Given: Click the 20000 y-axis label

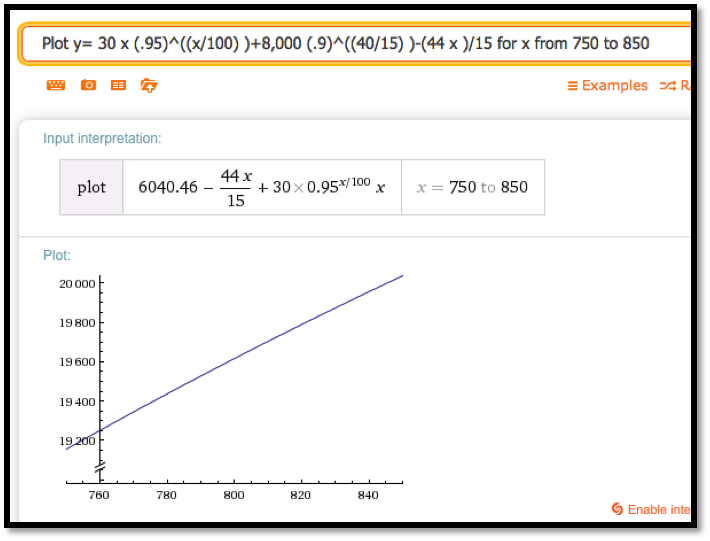Looking at the screenshot, I should click(x=77, y=284).
